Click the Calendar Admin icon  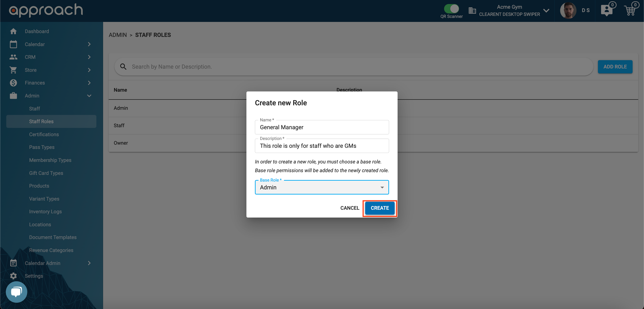click(x=13, y=263)
